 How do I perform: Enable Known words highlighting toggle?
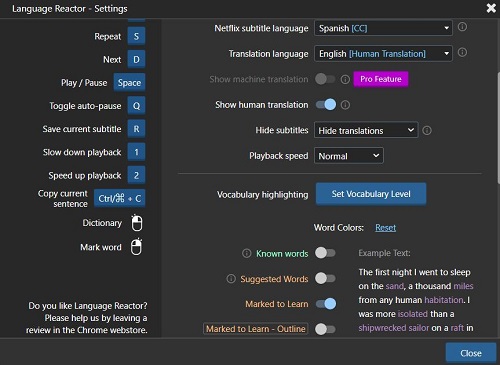tap(325, 253)
